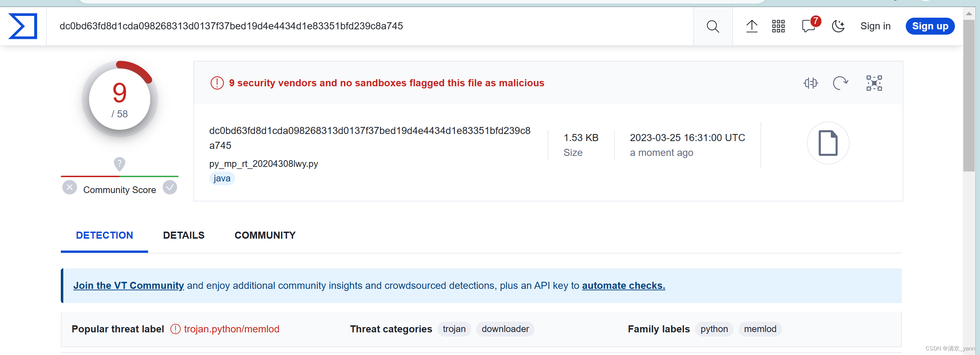The height and width of the screenshot is (355, 980).
Task: Click the file type document icon
Action: tap(828, 143)
